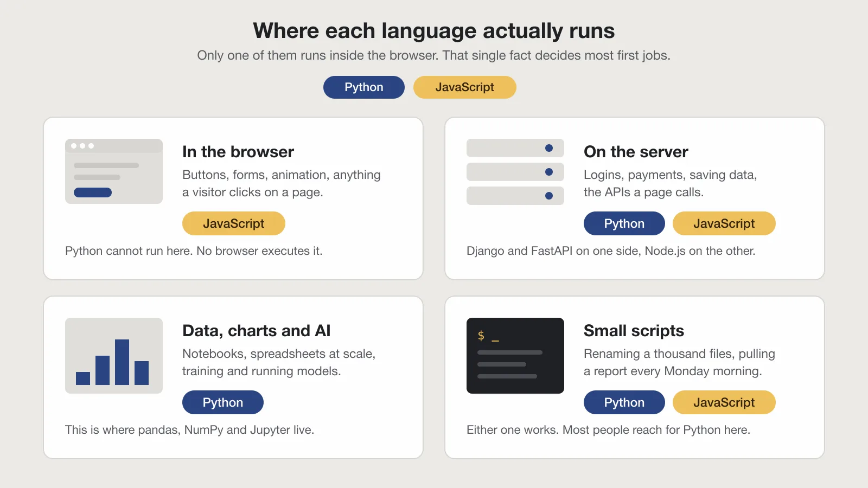
Task: Click the note 'Python cannot run here'
Action: point(129,251)
